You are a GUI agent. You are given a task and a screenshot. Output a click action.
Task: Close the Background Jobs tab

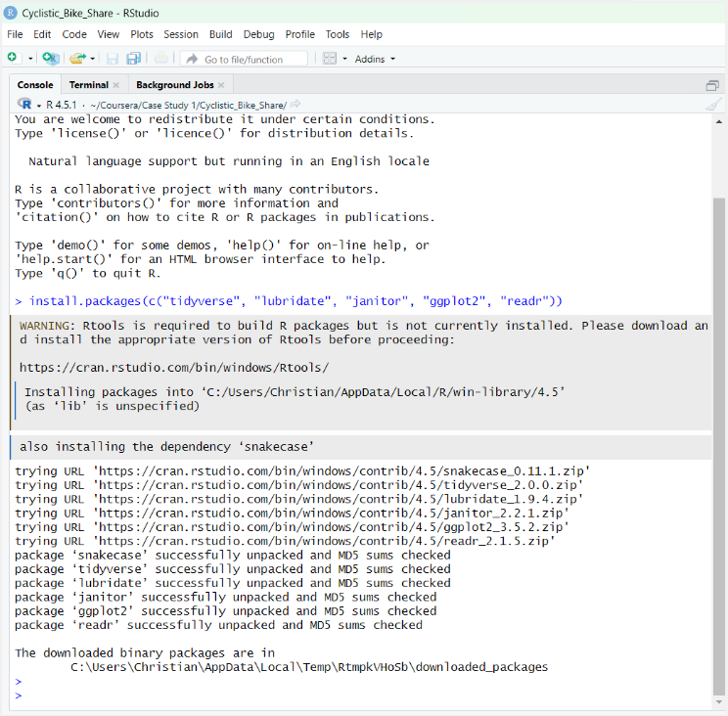tap(221, 85)
